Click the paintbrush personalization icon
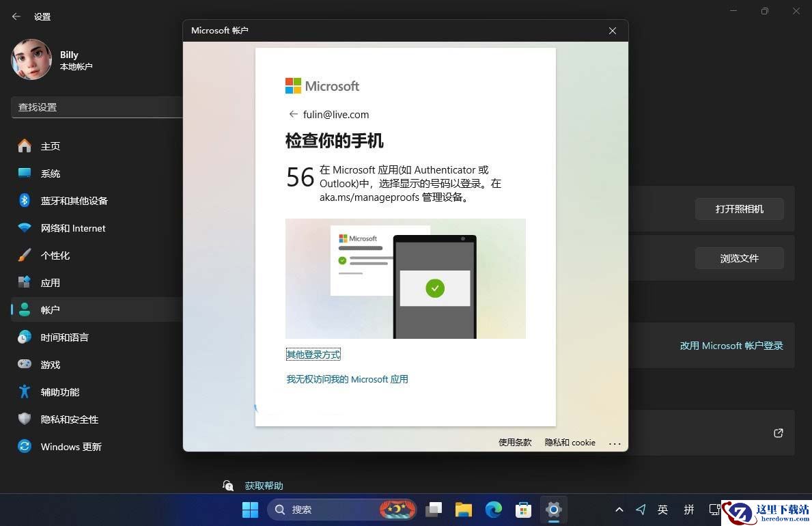The width and height of the screenshot is (812, 526). [x=25, y=255]
